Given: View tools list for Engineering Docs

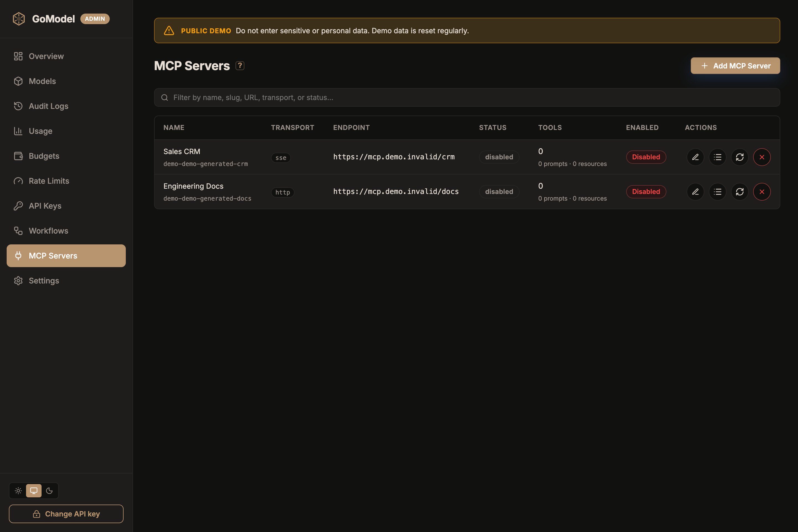Looking at the screenshot, I should pos(718,192).
